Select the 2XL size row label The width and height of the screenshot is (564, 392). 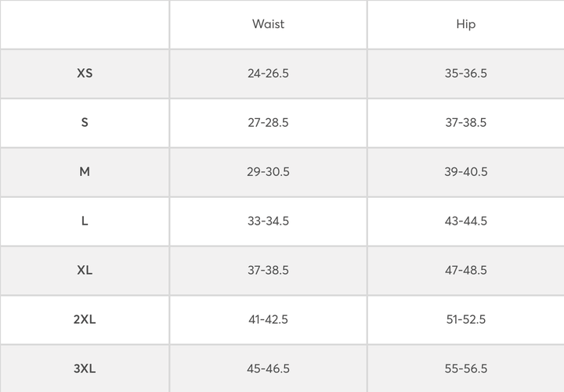click(x=85, y=319)
